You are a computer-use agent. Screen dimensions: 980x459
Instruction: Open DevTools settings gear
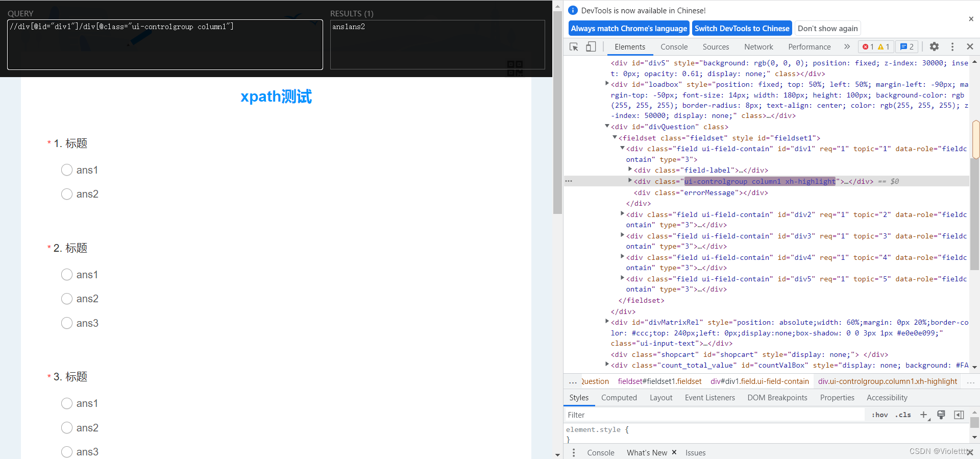[x=934, y=47]
